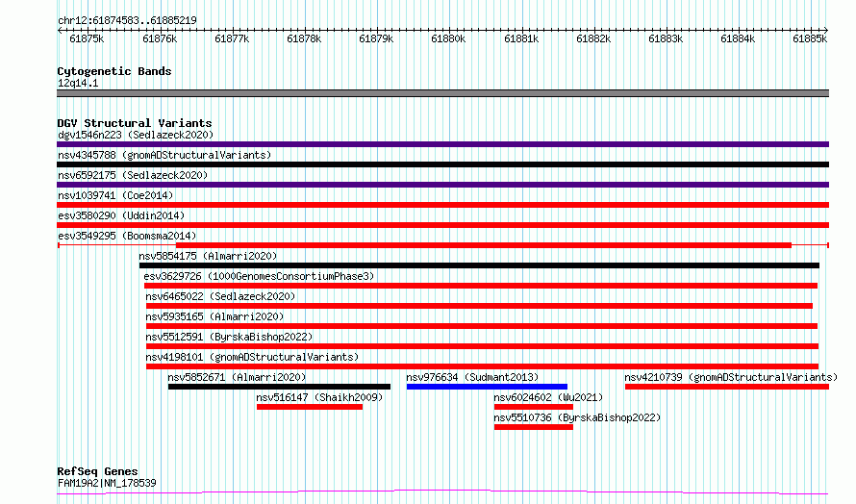856x504 pixels.
Task: Click the 61876k ruler tick label
Action: pos(160,38)
